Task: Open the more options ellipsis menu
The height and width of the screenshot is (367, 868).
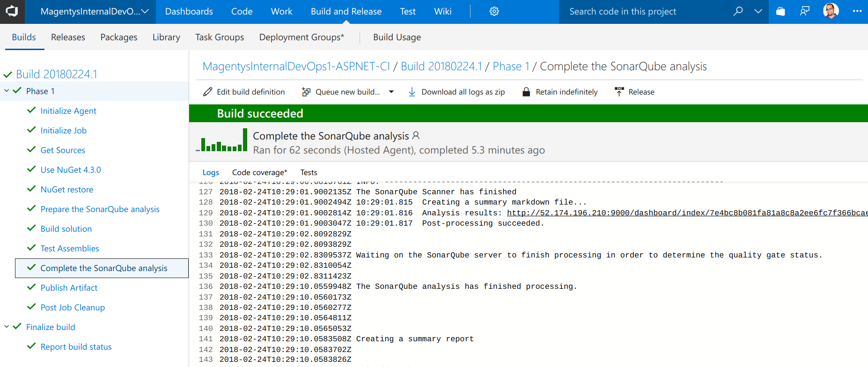Action: [x=857, y=12]
